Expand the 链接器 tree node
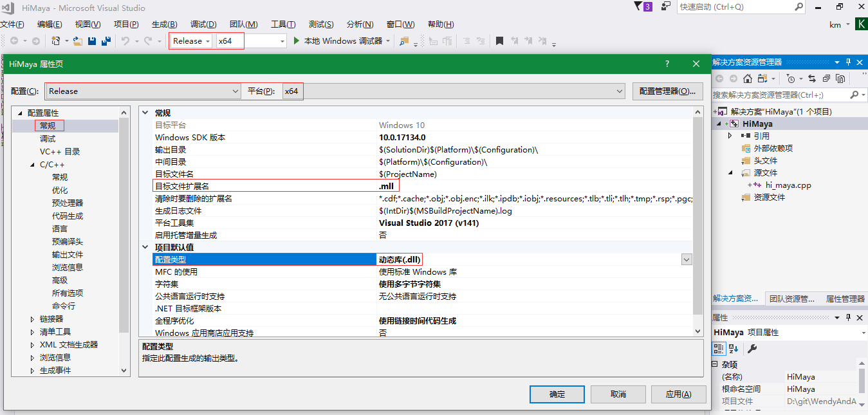The height and width of the screenshot is (415, 868). click(x=33, y=318)
